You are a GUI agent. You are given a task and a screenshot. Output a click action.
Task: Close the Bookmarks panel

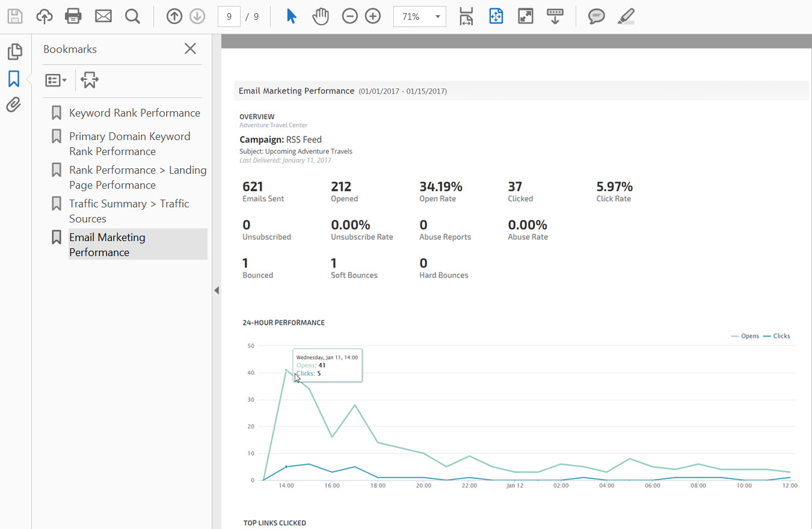coord(190,49)
